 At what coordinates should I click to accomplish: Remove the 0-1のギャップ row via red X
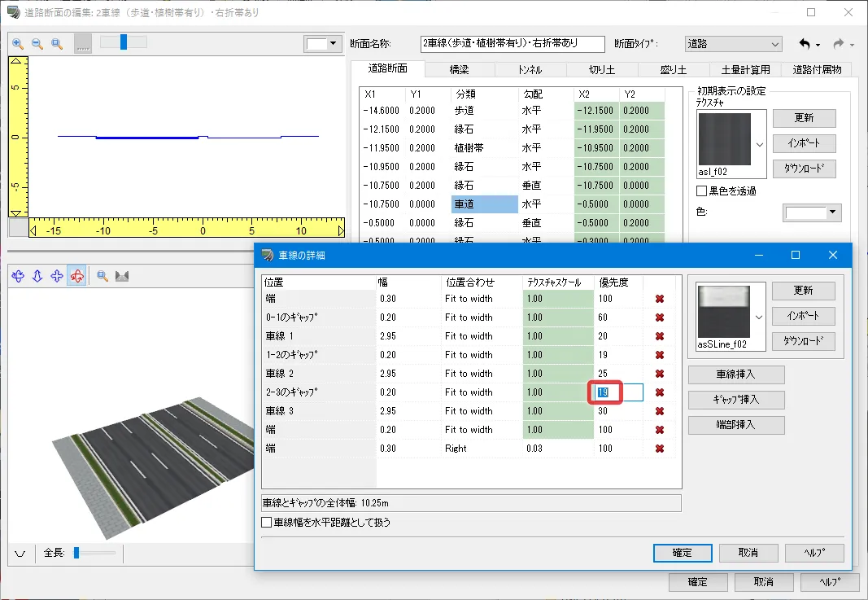660,318
